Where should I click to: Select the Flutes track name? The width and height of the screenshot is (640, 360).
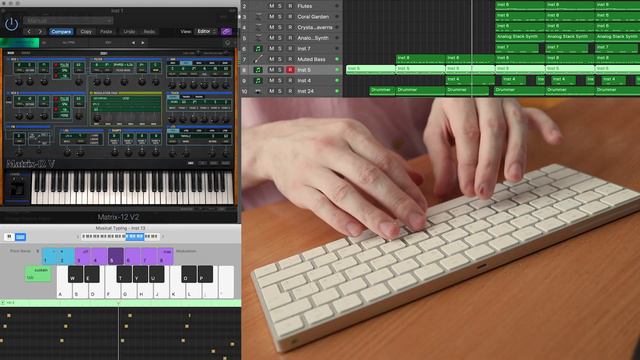click(304, 6)
